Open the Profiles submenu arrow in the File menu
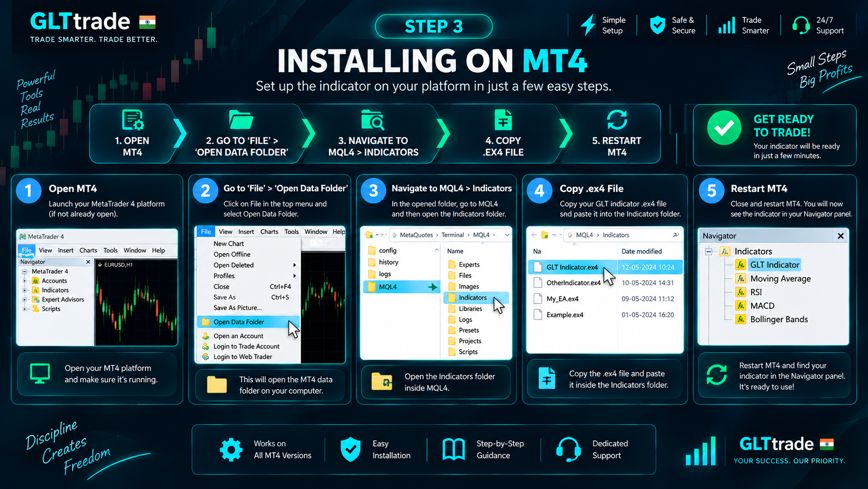 click(x=295, y=276)
